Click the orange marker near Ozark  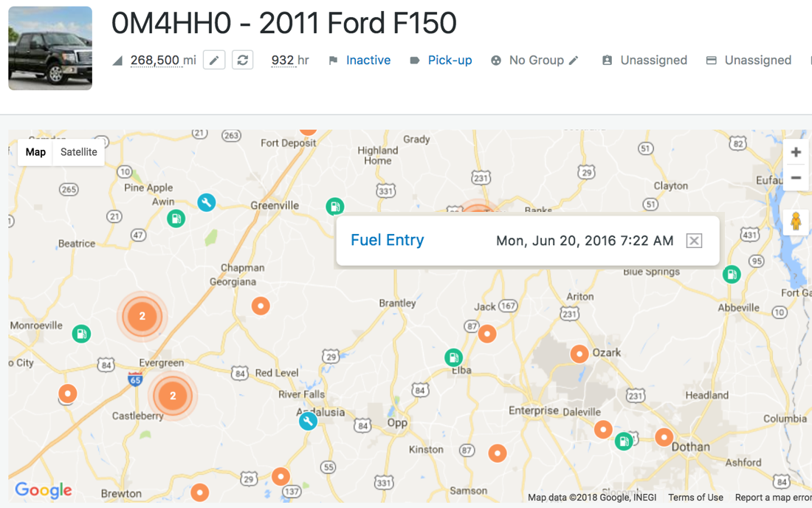579,354
